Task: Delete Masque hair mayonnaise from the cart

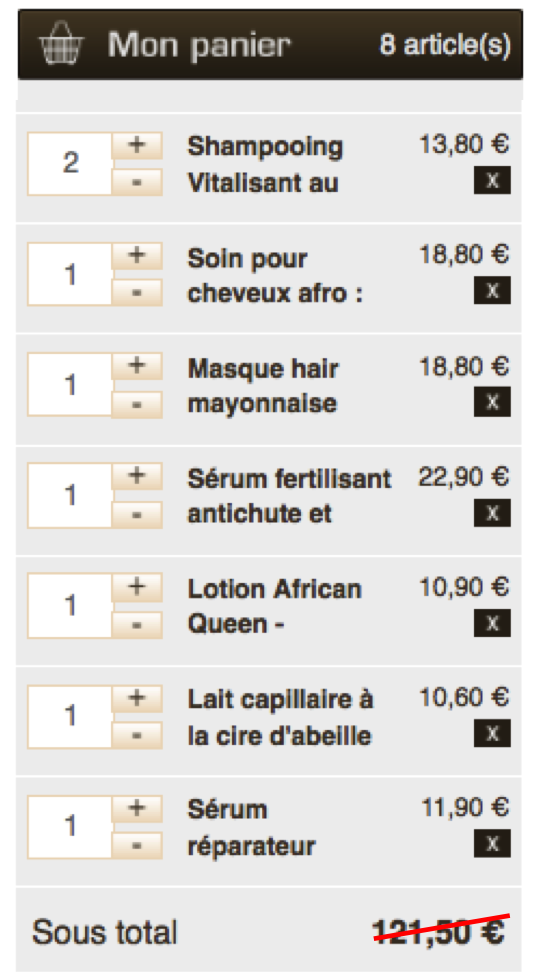Action: (492, 401)
